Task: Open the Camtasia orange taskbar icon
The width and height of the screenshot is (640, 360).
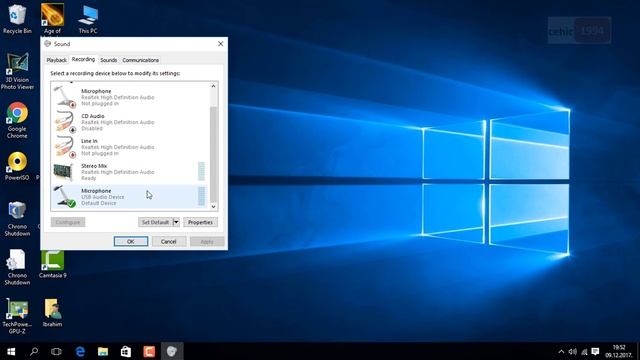Action: pos(149,351)
